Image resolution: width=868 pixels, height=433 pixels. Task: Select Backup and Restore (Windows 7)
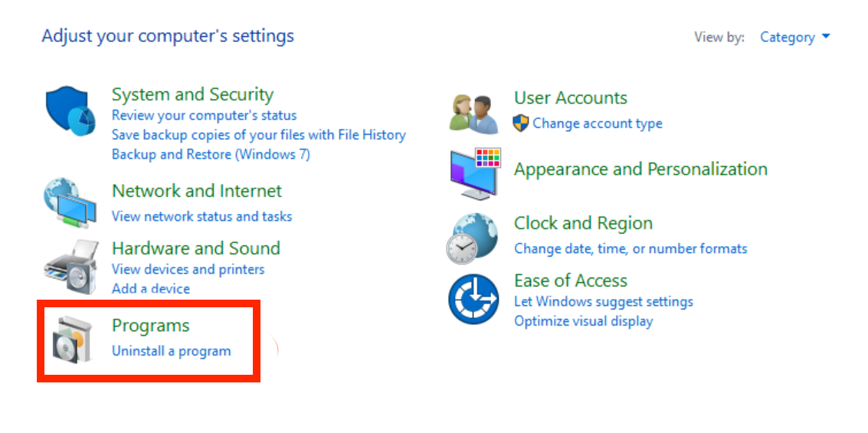(x=211, y=154)
